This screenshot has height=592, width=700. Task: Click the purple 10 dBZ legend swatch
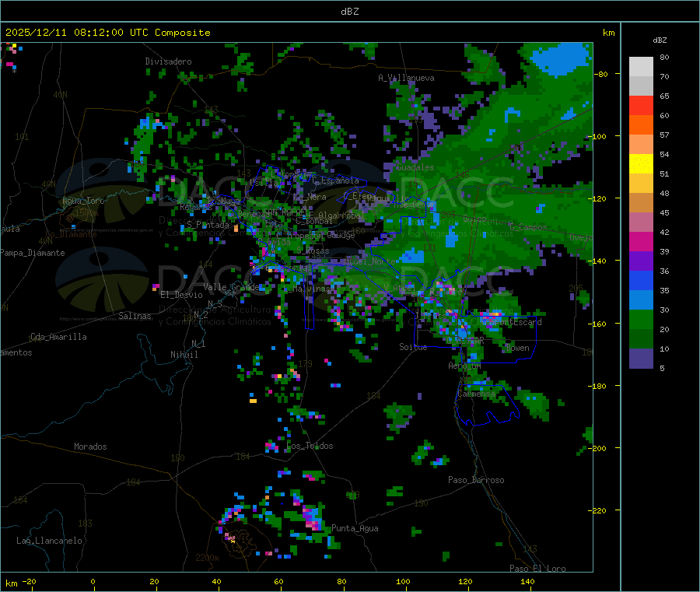pyautogui.click(x=641, y=359)
